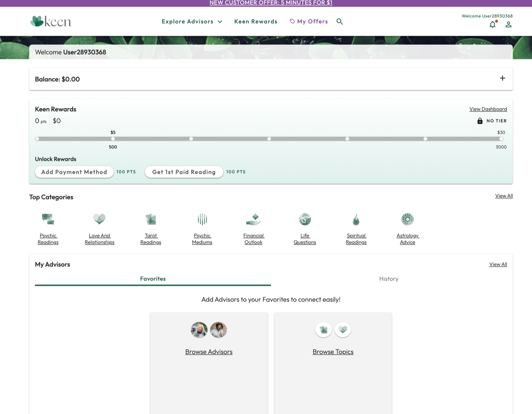
Task: Expand the Balance section with plus icon
Action: click(502, 78)
